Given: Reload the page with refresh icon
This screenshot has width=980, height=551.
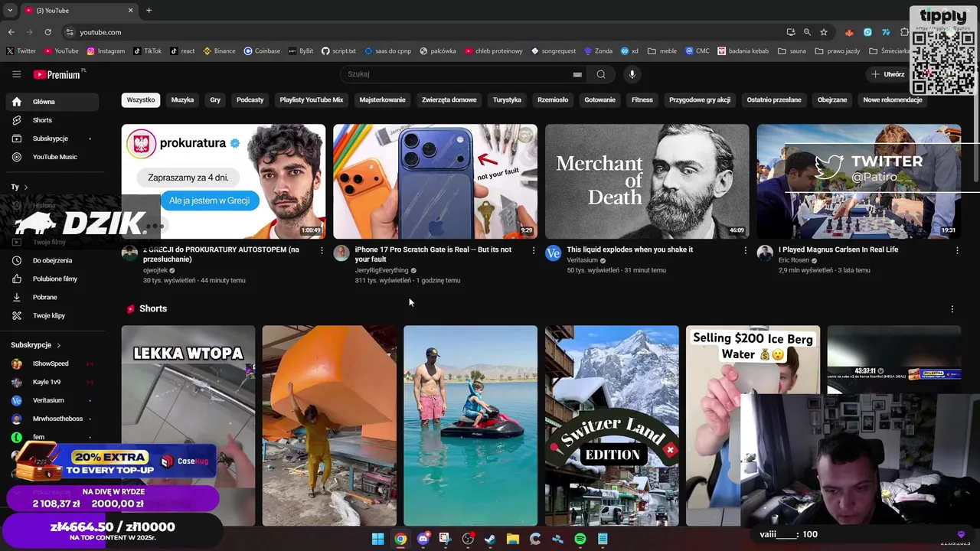Looking at the screenshot, I should click(47, 32).
